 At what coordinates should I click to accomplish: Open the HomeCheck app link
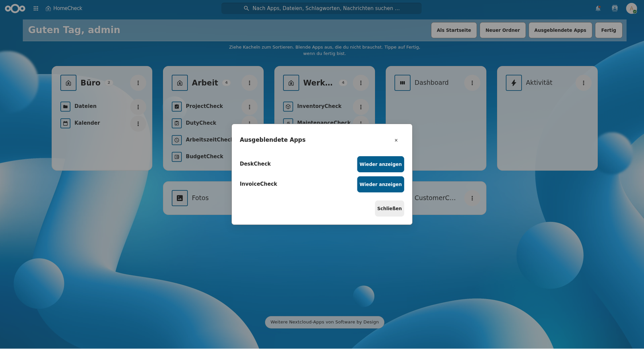pyautogui.click(x=64, y=8)
